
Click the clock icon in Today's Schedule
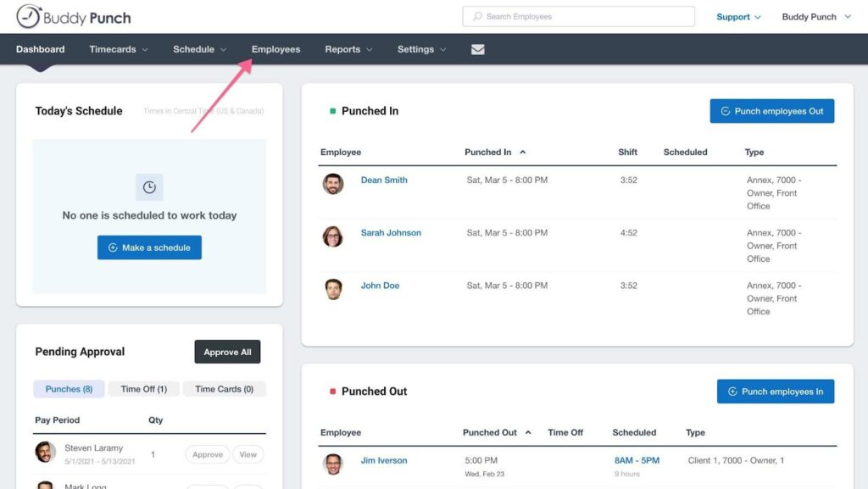[149, 187]
